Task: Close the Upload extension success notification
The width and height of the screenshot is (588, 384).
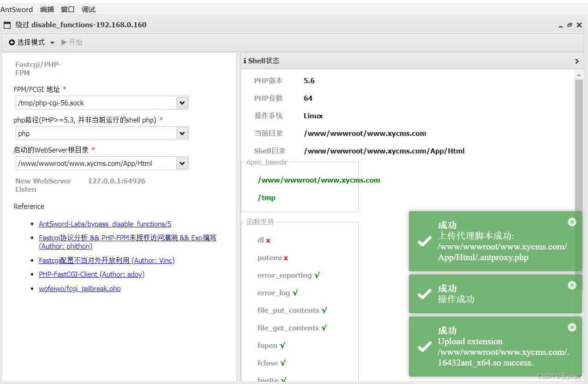Action: click(572, 327)
